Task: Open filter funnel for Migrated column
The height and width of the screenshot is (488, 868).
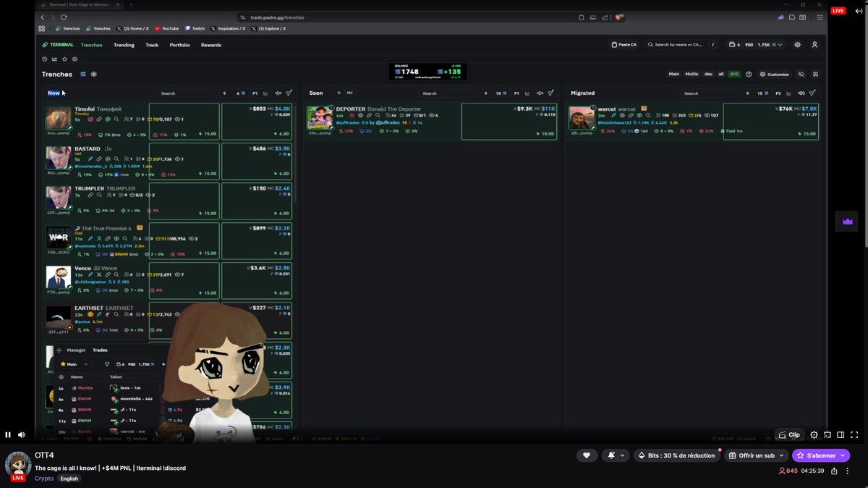Action: 812,93
